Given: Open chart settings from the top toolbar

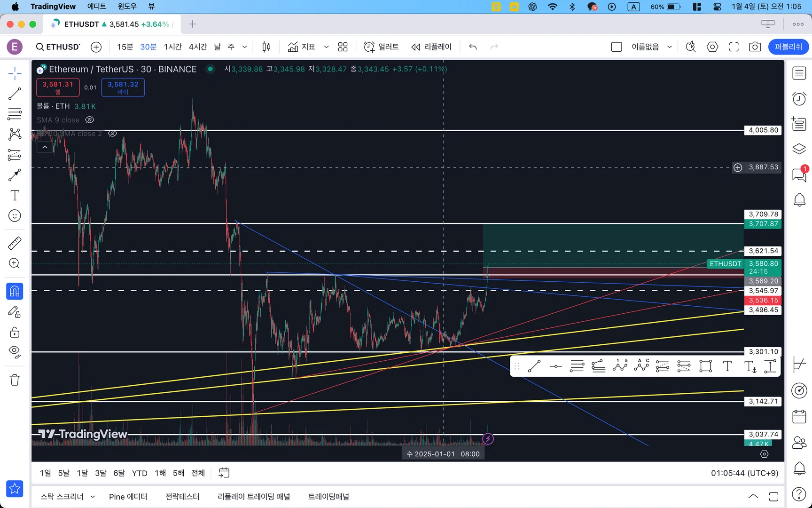Looking at the screenshot, I should pos(712,47).
